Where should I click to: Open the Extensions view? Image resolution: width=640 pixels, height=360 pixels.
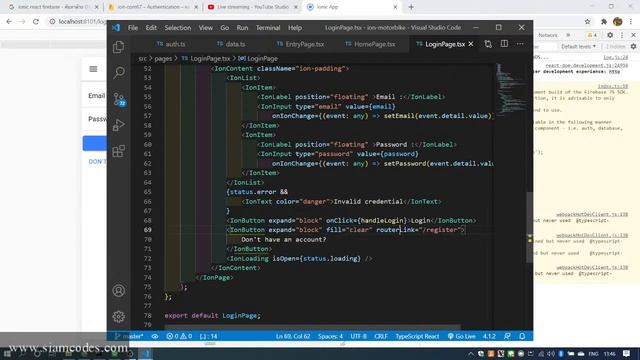point(119,151)
